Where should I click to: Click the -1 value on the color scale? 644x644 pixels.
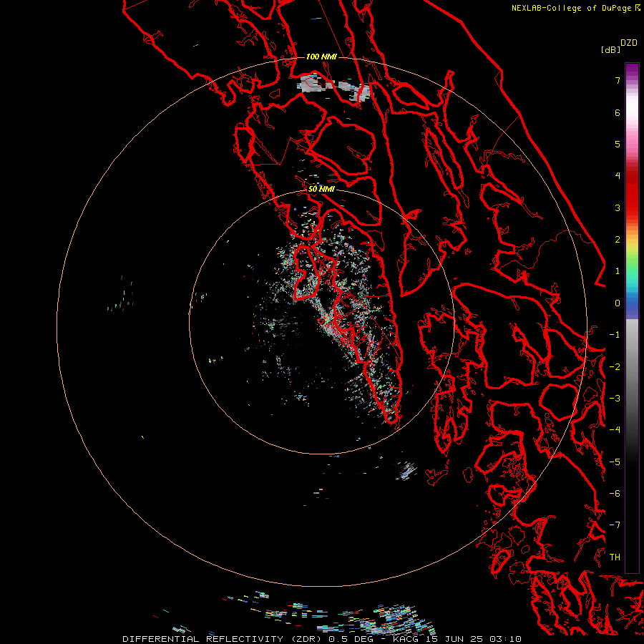[615, 335]
